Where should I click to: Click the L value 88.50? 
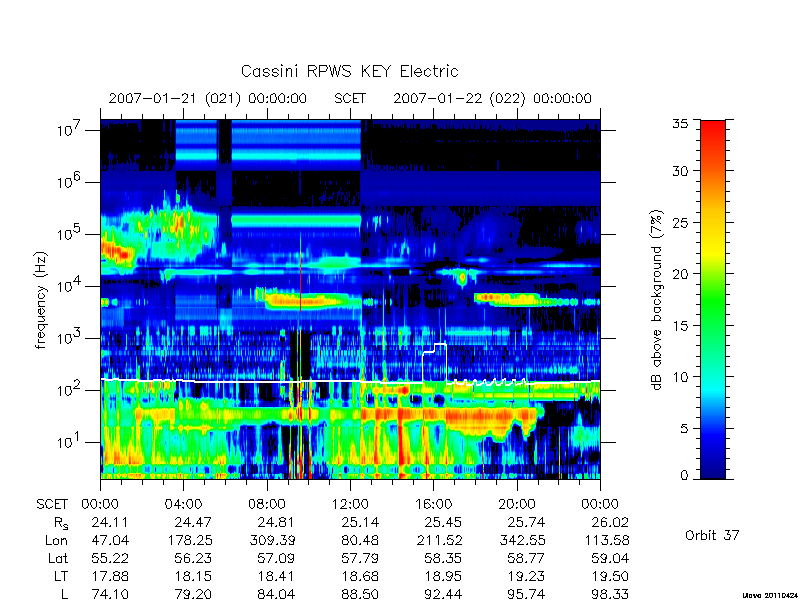point(360,594)
